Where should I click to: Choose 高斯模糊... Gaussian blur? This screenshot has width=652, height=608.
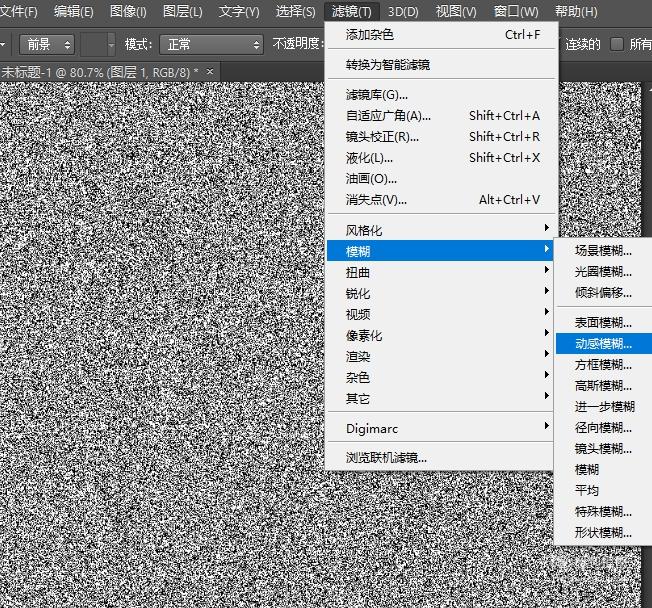(x=604, y=386)
